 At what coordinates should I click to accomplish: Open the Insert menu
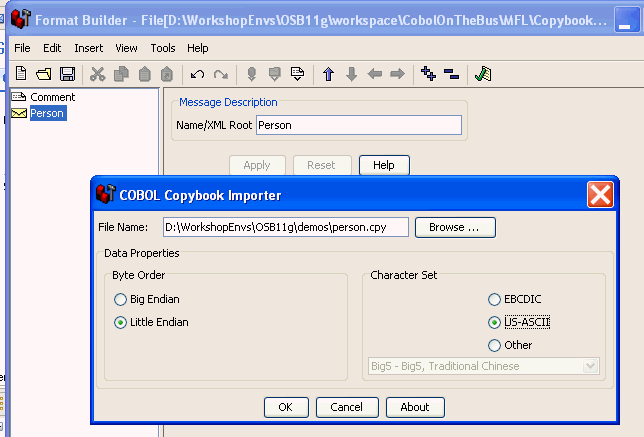[89, 48]
